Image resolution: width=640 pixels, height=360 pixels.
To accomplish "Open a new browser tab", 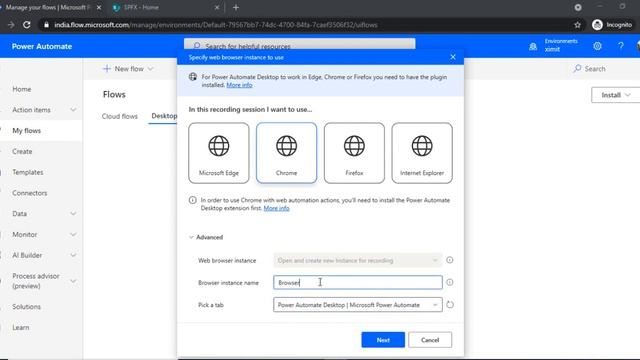I will click(236, 7).
